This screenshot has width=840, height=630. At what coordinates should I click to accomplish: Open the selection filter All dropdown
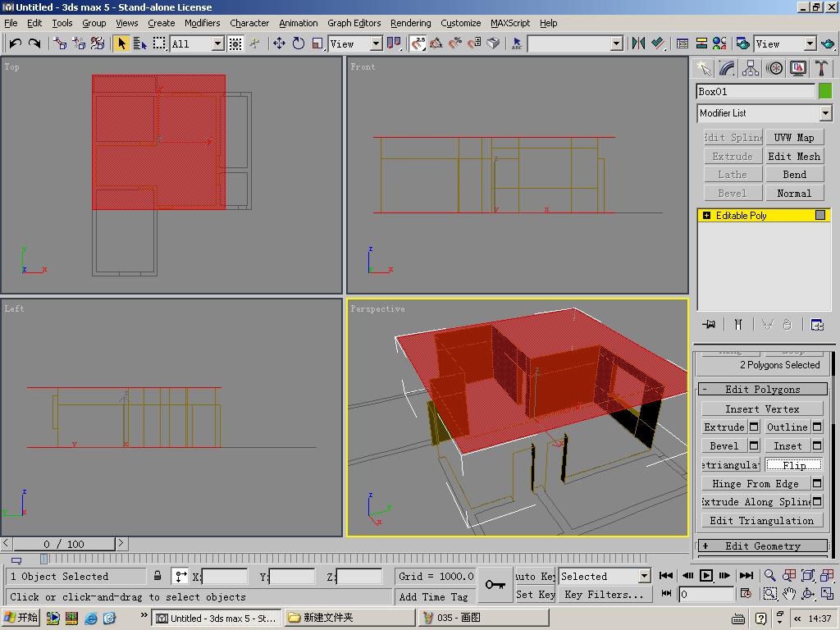pos(217,44)
